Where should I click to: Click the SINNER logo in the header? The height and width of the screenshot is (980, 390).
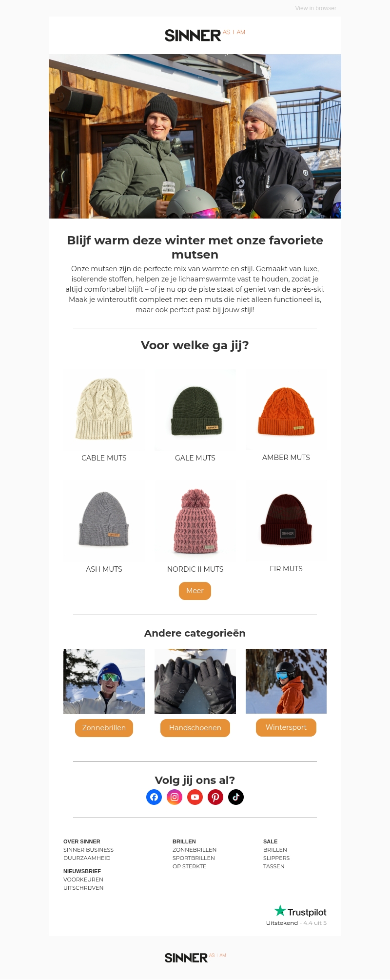(205, 35)
